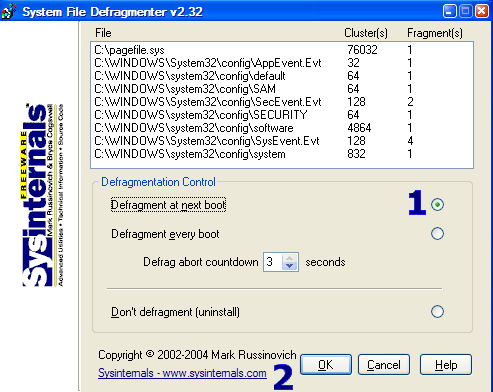Click the 4864 cluster value
This screenshot has width=493, height=392.
point(359,128)
